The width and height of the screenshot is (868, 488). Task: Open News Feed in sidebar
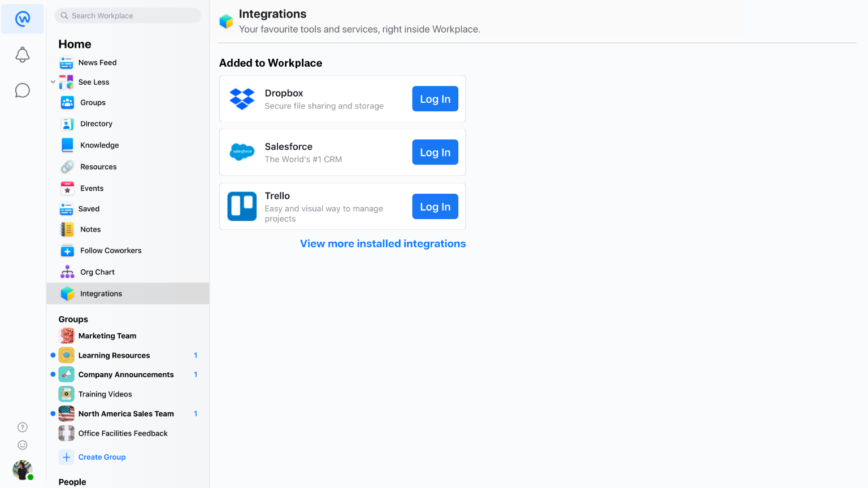click(97, 63)
